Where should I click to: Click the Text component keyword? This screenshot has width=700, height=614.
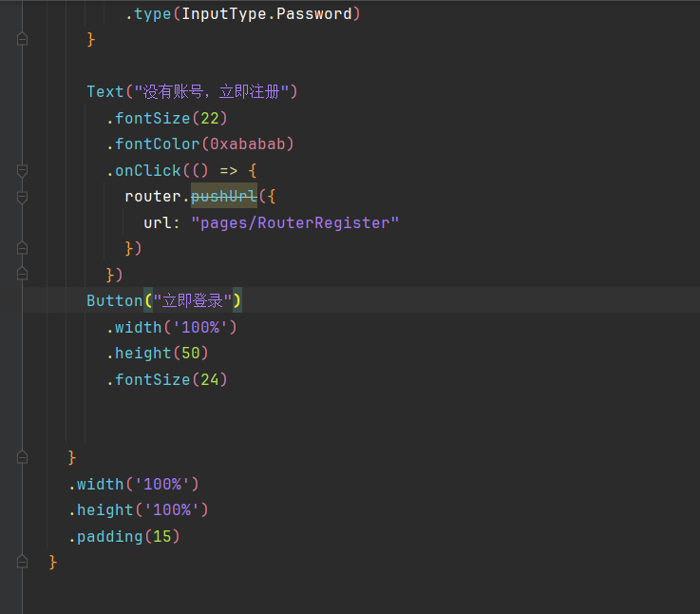click(x=104, y=91)
